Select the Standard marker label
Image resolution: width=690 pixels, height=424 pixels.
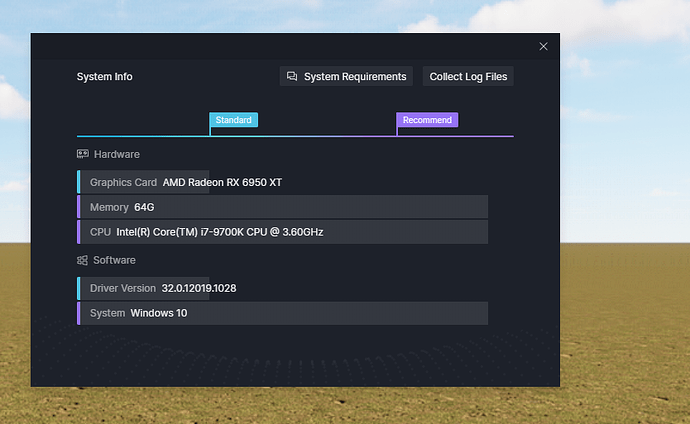tap(234, 120)
